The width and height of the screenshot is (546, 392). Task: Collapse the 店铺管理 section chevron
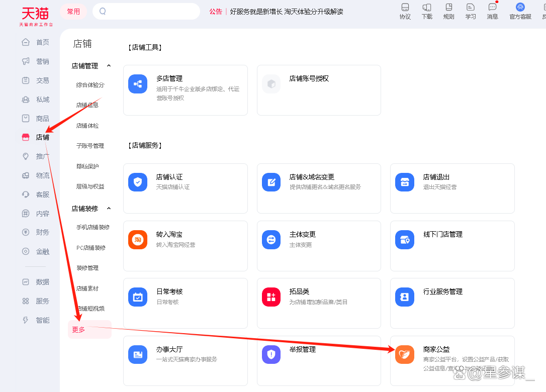click(109, 66)
